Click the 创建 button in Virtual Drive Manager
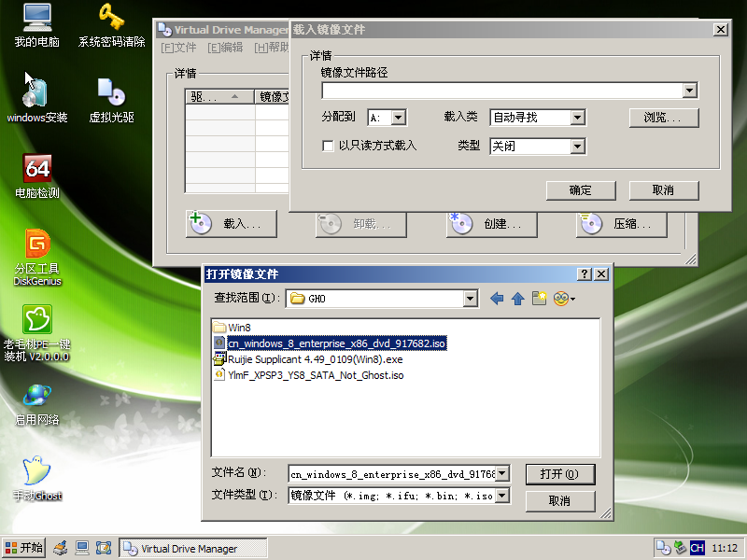 pos(492,224)
